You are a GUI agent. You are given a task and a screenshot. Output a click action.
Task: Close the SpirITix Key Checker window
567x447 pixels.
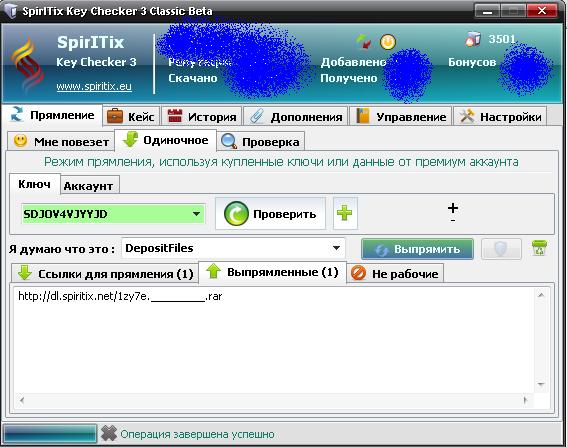click(x=542, y=11)
